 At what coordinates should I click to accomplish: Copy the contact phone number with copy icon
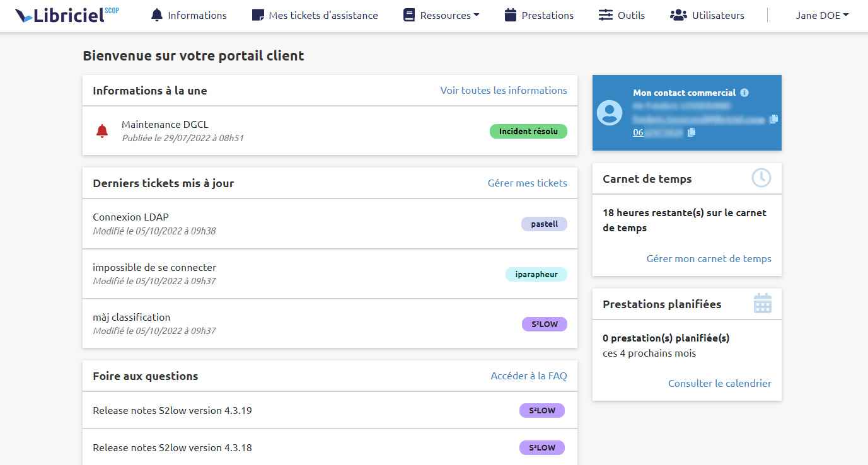pos(692,132)
